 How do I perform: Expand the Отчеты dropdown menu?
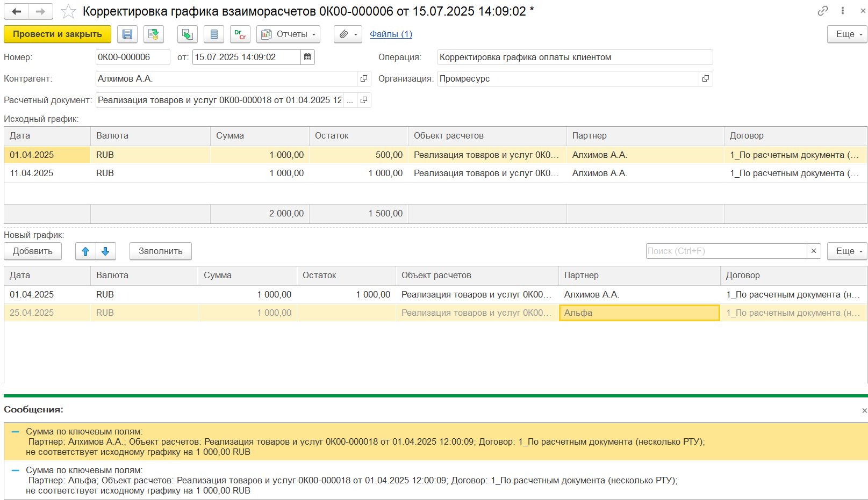288,34
